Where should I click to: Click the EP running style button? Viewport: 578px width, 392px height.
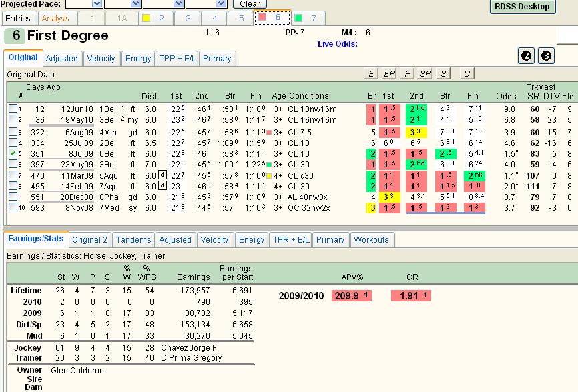click(389, 73)
